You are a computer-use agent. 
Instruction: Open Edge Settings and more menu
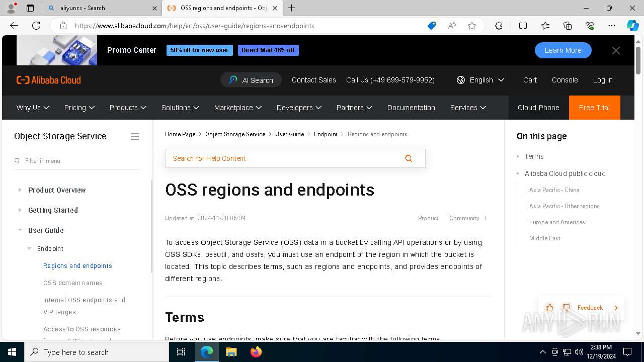coord(612,26)
